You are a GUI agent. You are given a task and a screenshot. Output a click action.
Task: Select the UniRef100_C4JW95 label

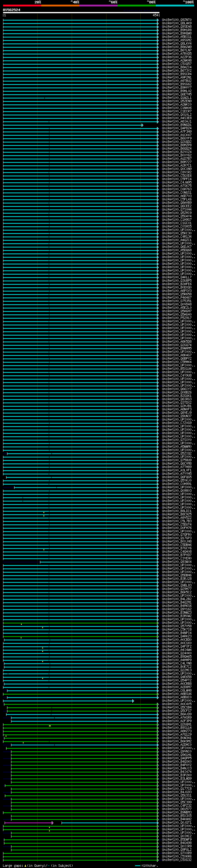177,183
